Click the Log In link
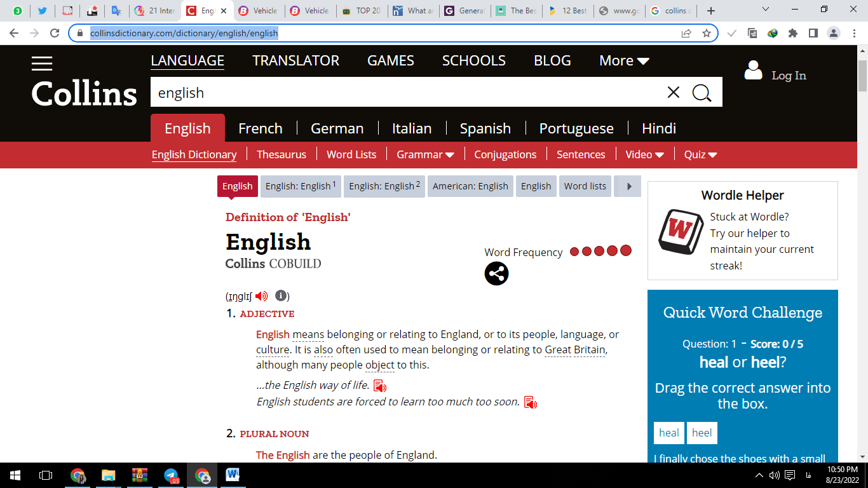868x488 pixels. 788,76
